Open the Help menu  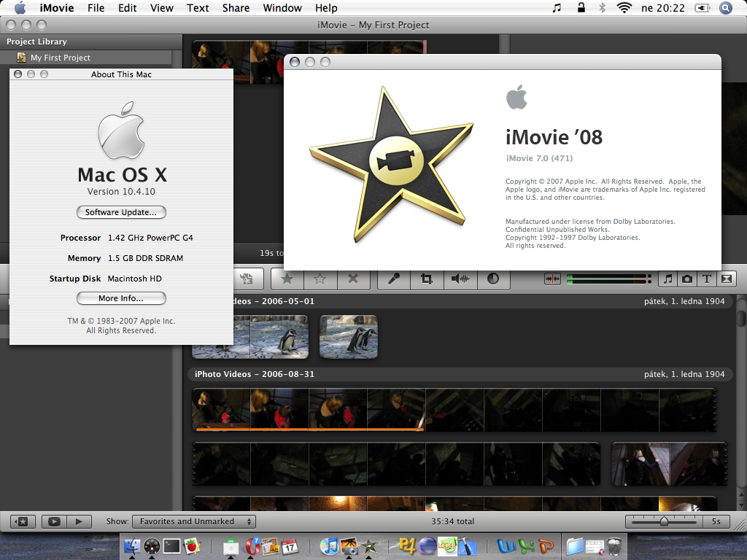tap(326, 8)
